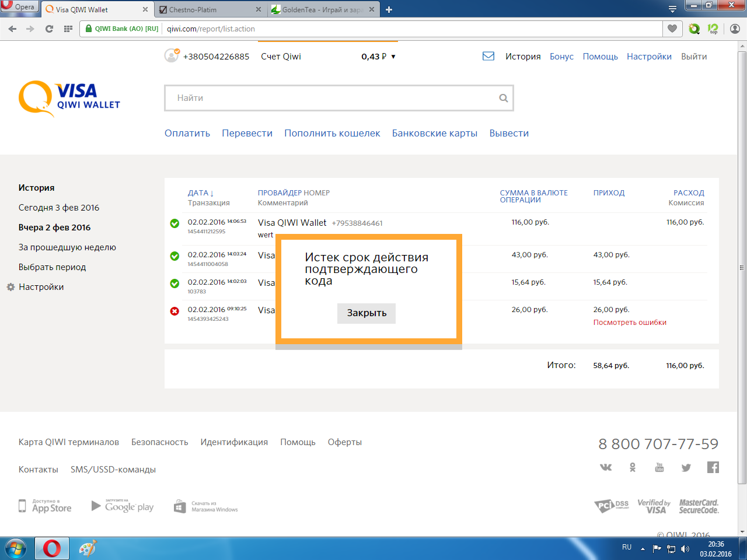Click the browser forward arrow
This screenshot has width=747, height=560.
30,29
